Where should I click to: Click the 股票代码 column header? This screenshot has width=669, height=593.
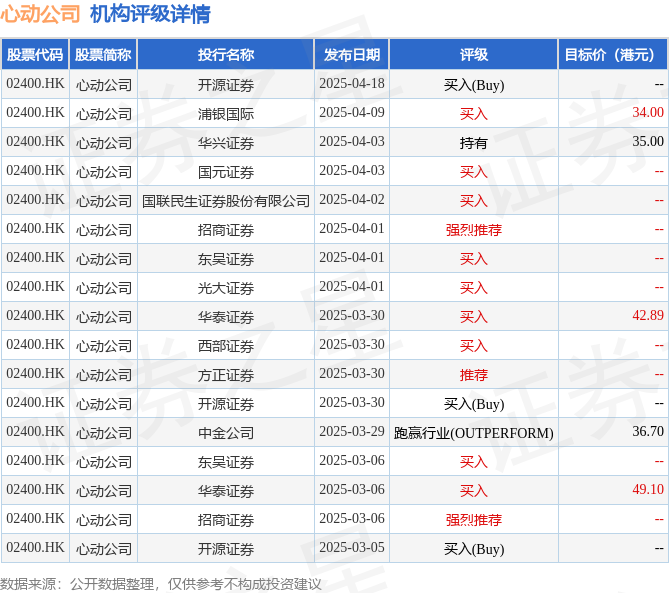pyautogui.click(x=35, y=55)
